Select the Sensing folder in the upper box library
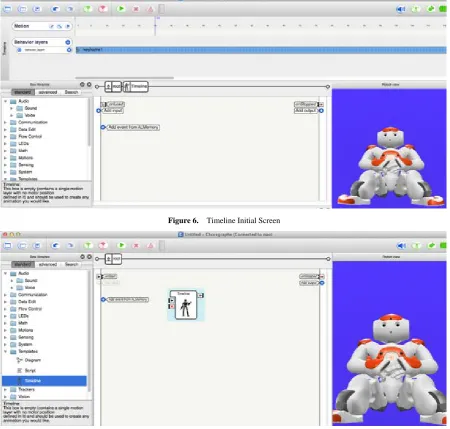Image resolution: width=450 pixels, height=429 pixels. pos(26,165)
